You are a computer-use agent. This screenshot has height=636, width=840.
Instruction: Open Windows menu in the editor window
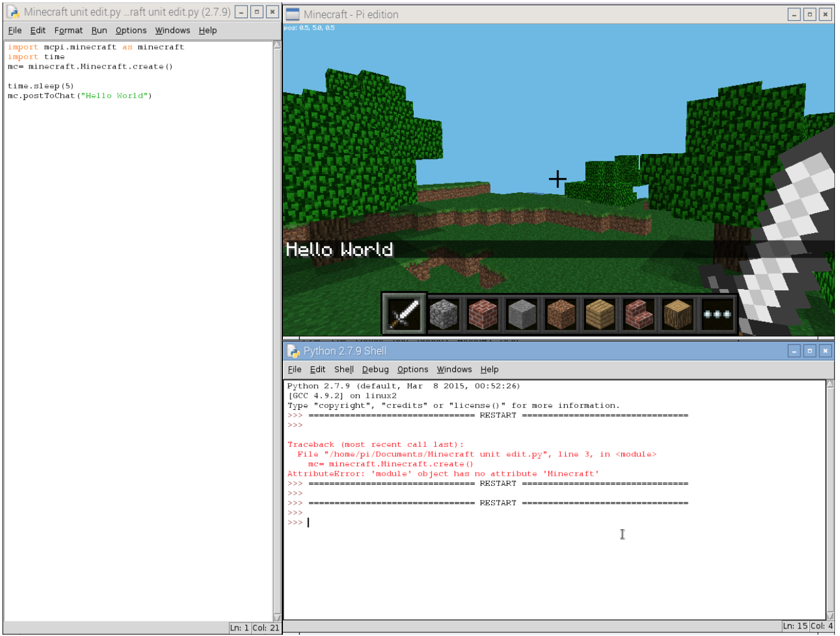click(x=172, y=30)
